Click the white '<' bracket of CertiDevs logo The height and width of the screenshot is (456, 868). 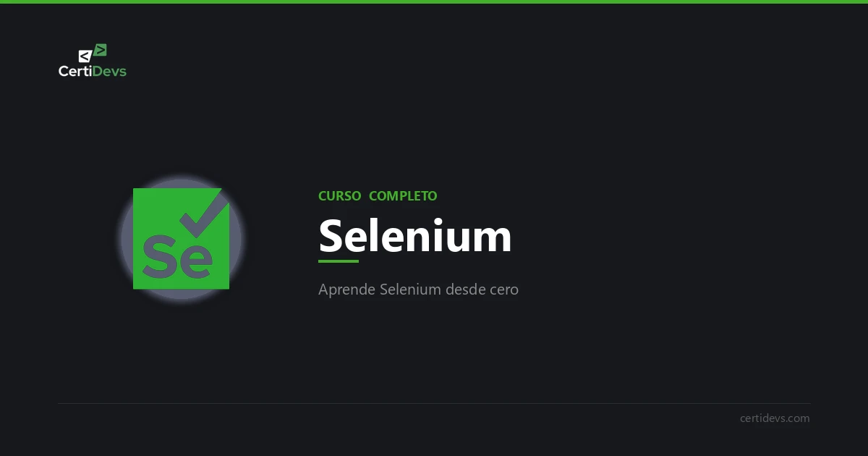pos(85,56)
